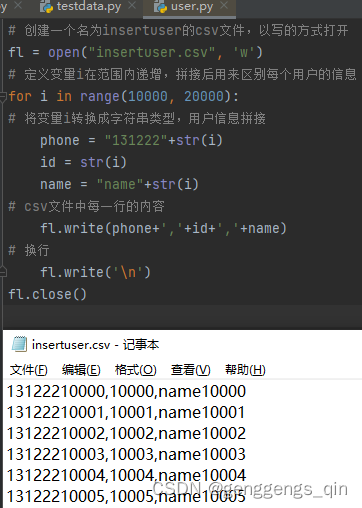Open the 文件(F) menu in Notepad

[29, 370]
